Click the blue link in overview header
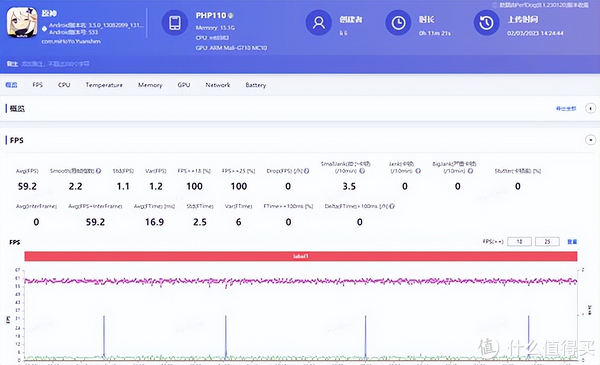The width and height of the screenshot is (600, 365). [x=566, y=109]
